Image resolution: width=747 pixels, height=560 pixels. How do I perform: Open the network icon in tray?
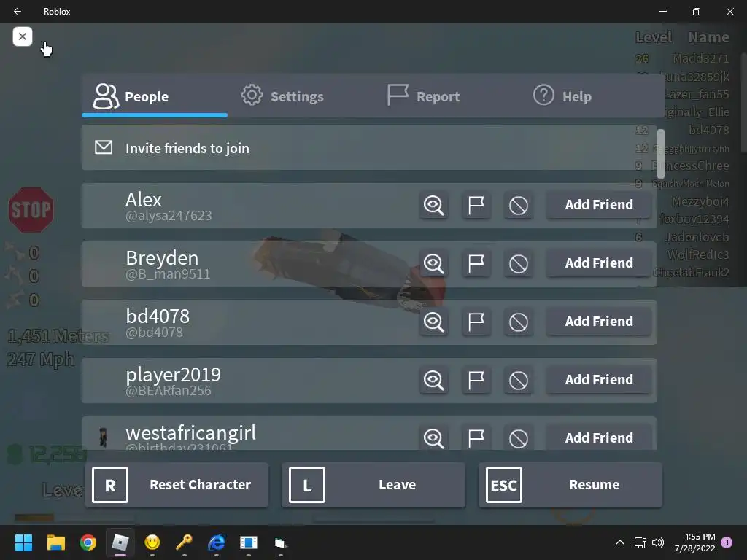pos(640,542)
